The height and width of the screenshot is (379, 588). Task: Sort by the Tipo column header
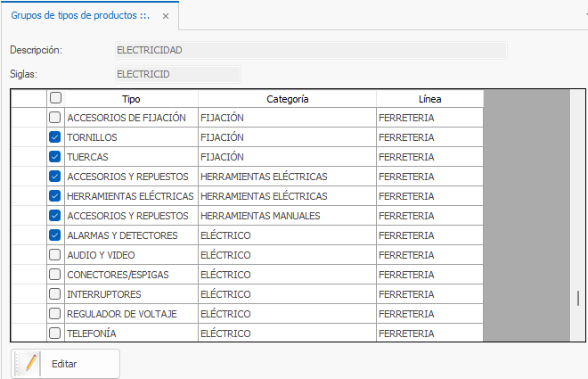coord(131,99)
